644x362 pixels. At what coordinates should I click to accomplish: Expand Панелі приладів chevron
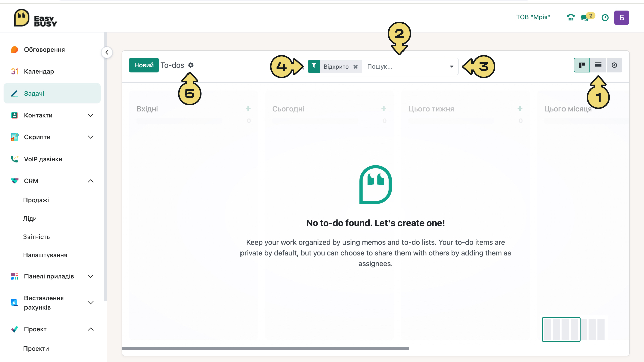pyautogui.click(x=91, y=276)
